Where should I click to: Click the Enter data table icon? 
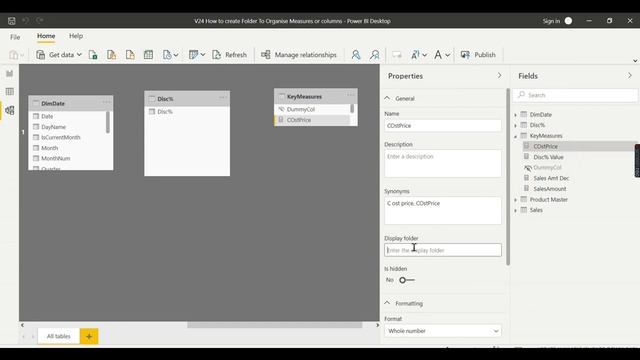[x=149, y=55]
